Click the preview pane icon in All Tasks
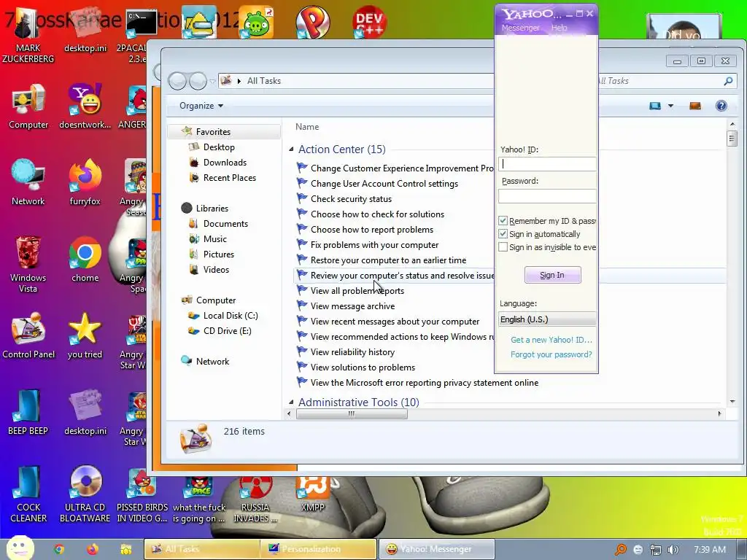The width and height of the screenshot is (747, 560). 695,106
